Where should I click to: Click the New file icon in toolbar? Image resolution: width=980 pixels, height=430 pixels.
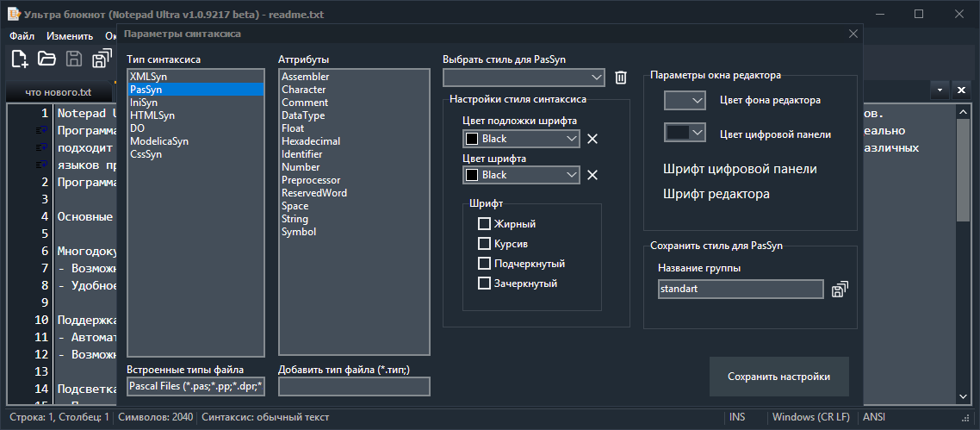[20, 59]
